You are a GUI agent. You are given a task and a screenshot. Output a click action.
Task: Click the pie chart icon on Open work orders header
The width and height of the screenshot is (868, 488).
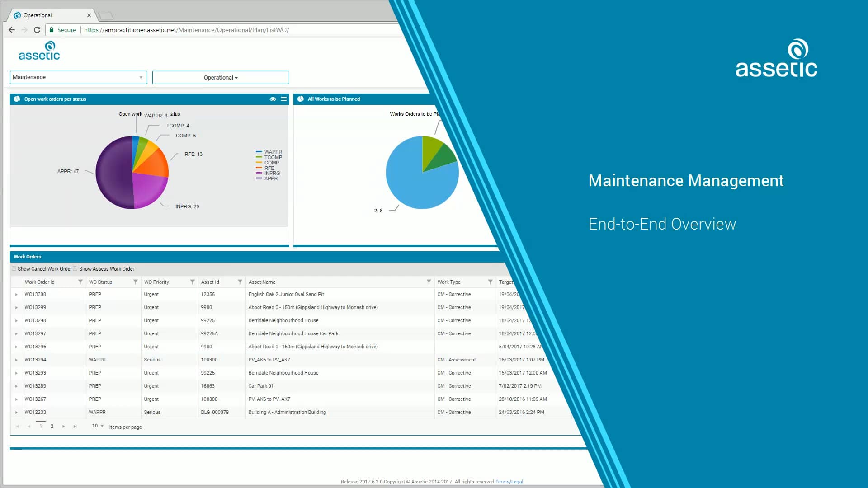pos(17,99)
